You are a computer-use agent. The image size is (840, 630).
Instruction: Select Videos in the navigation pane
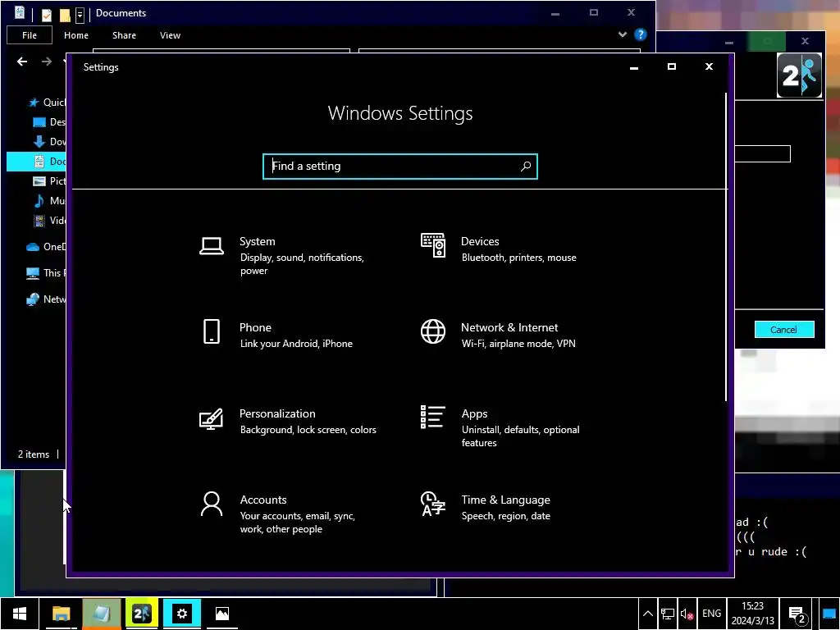tap(49, 220)
